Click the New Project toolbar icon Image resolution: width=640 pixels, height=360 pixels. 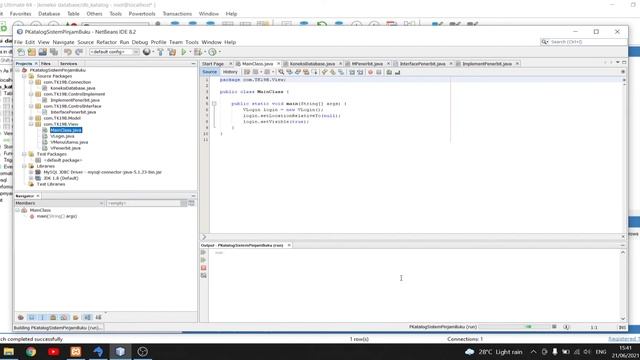pos(31,52)
